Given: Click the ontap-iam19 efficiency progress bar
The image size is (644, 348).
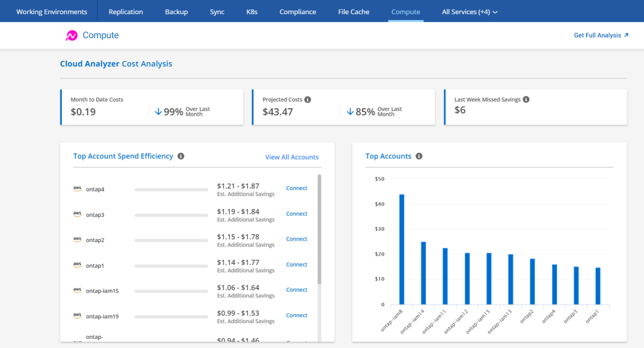Looking at the screenshot, I should pyautogui.click(x=171, y=317).
